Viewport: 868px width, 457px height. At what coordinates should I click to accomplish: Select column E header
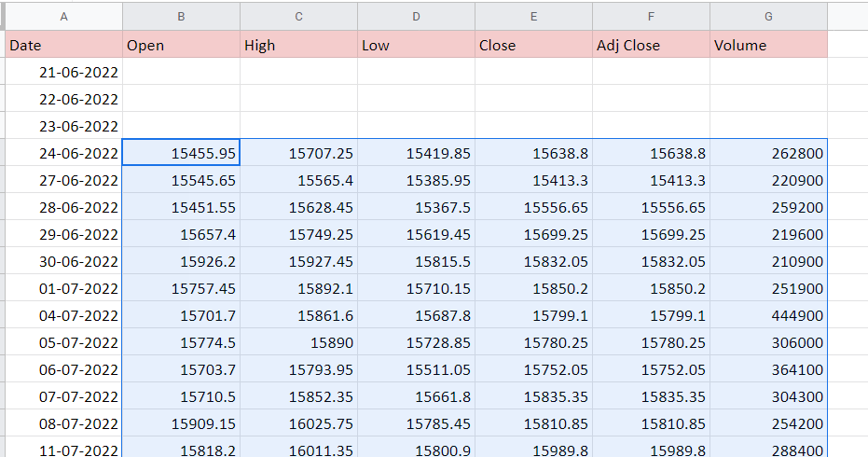(533, 17)
